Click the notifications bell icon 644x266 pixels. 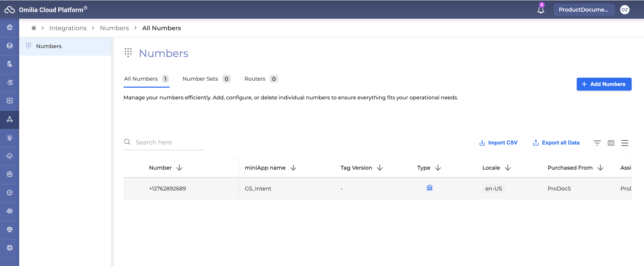(540, 10)
